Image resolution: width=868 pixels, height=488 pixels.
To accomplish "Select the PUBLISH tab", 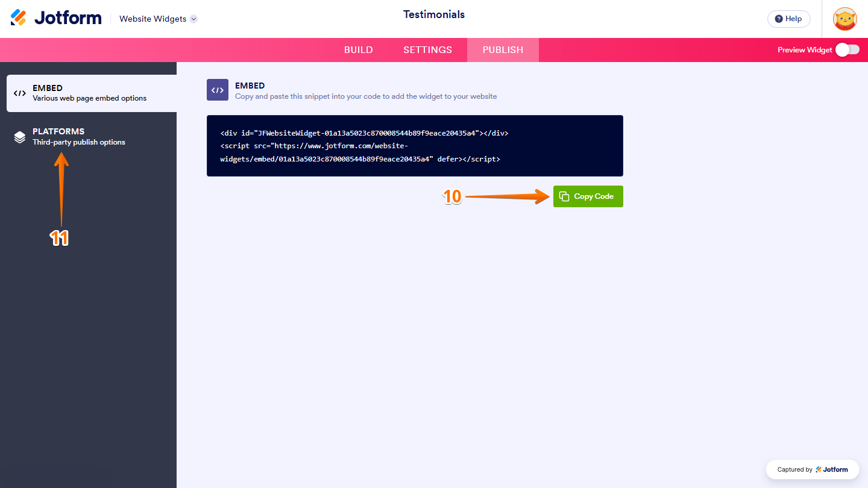I will (x=503, y=50).
